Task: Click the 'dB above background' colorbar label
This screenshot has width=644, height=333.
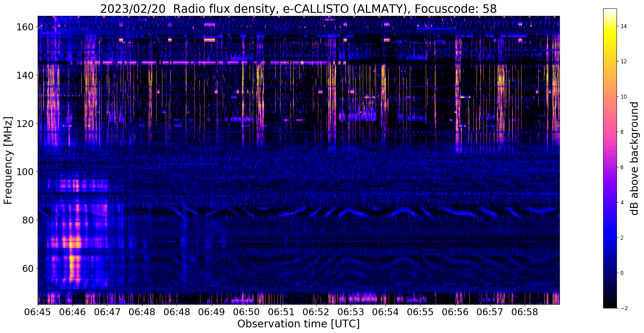Action: point(634,159)
